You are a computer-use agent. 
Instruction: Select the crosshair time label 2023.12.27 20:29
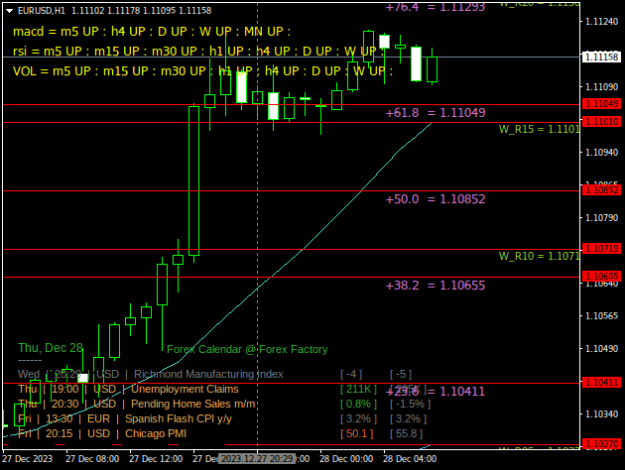[258, 459]
